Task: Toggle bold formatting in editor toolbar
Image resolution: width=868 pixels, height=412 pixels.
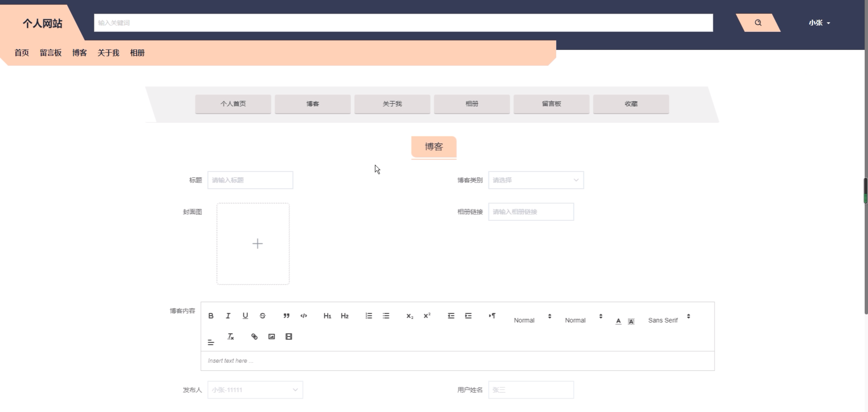Action: (211, 316)
